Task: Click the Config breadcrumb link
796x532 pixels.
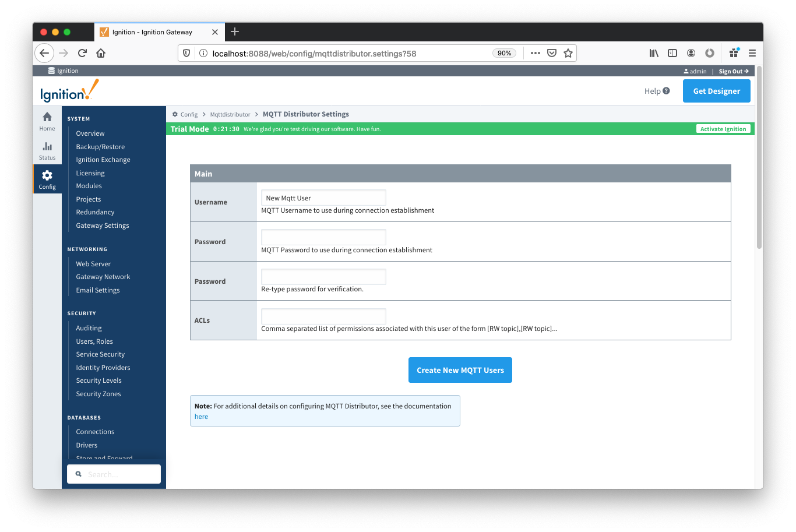Action: pyautogui.click(x=189, y=114)
